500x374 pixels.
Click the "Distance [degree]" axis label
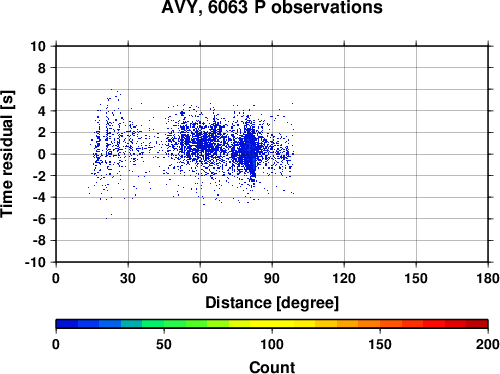click(x=272, y=303)
